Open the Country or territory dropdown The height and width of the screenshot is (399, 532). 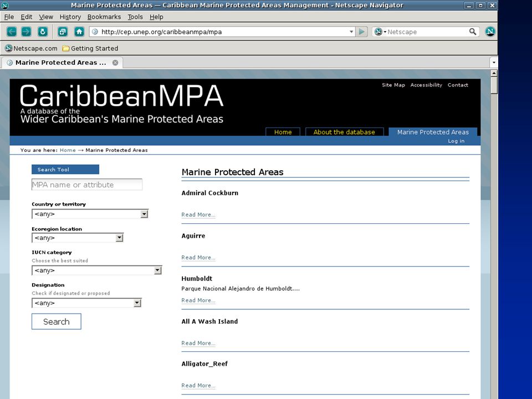coord(90,214)
